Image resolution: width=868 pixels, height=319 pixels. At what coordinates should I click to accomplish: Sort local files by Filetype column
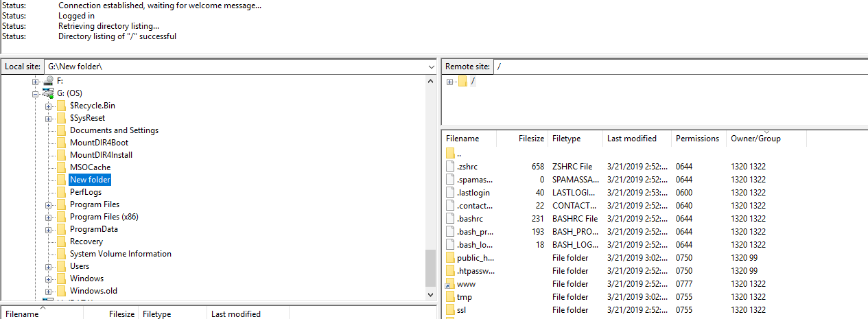click(172, 314)
